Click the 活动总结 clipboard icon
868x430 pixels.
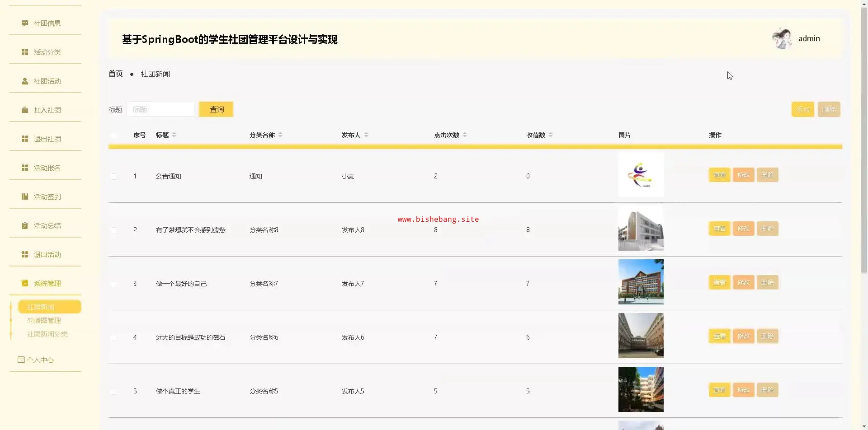point(25,225)
